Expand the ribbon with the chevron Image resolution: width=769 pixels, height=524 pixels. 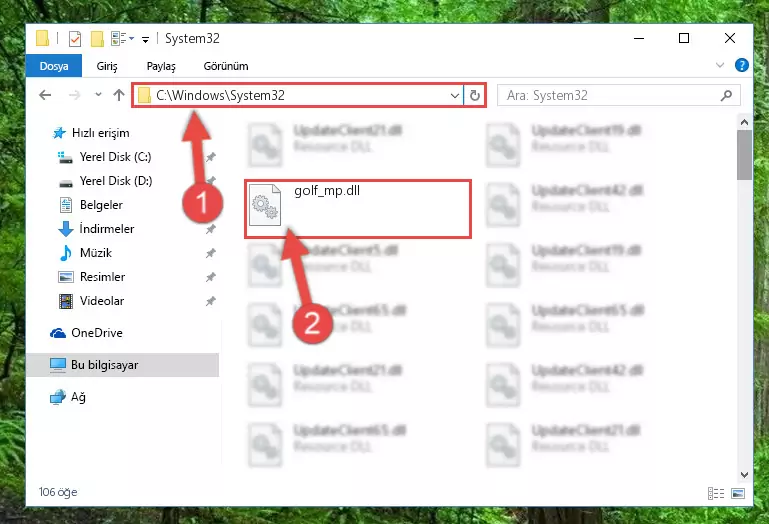(719, 65)
